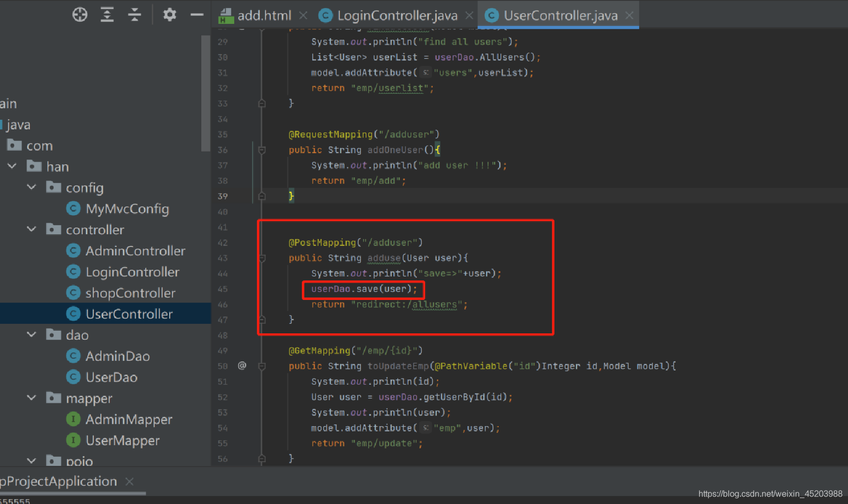Fold the method at line 36 gutter
Screen dimensions: 848x504
click(x=262, y=150)
